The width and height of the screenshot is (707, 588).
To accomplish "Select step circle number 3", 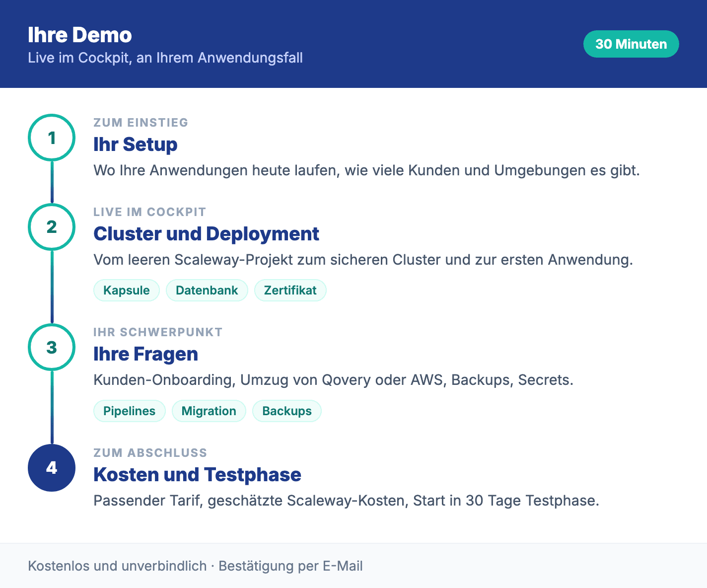I will [x=52, y=347].
